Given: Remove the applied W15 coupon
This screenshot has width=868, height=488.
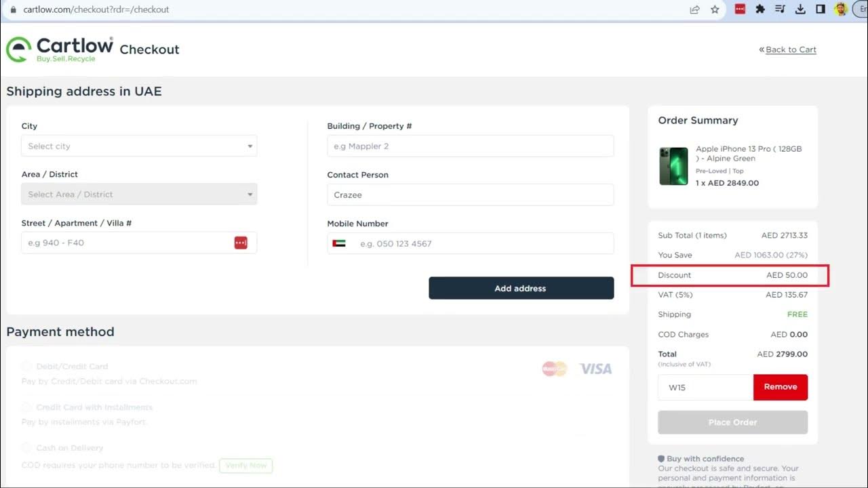Looking at the screenshot, I should (x=781, y=387).
